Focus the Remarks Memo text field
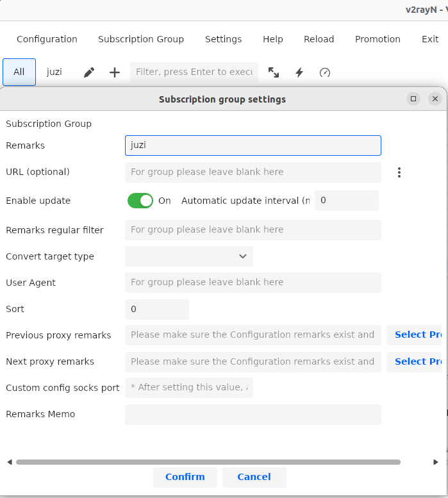This screenshot has width=448, height=498. 253,415
